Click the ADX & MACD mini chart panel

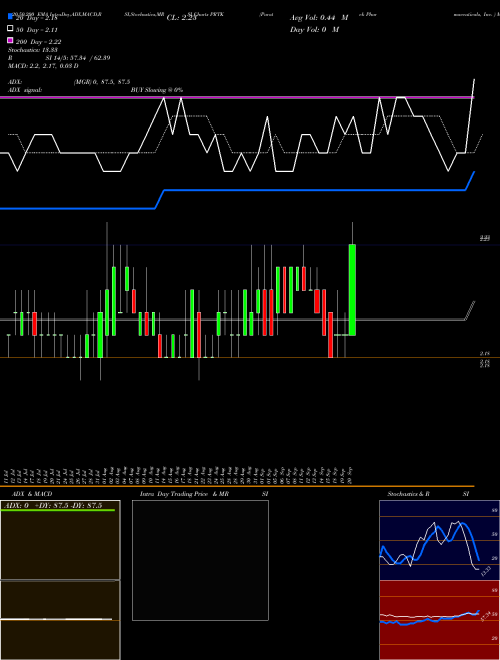click(x=60, y=580)
